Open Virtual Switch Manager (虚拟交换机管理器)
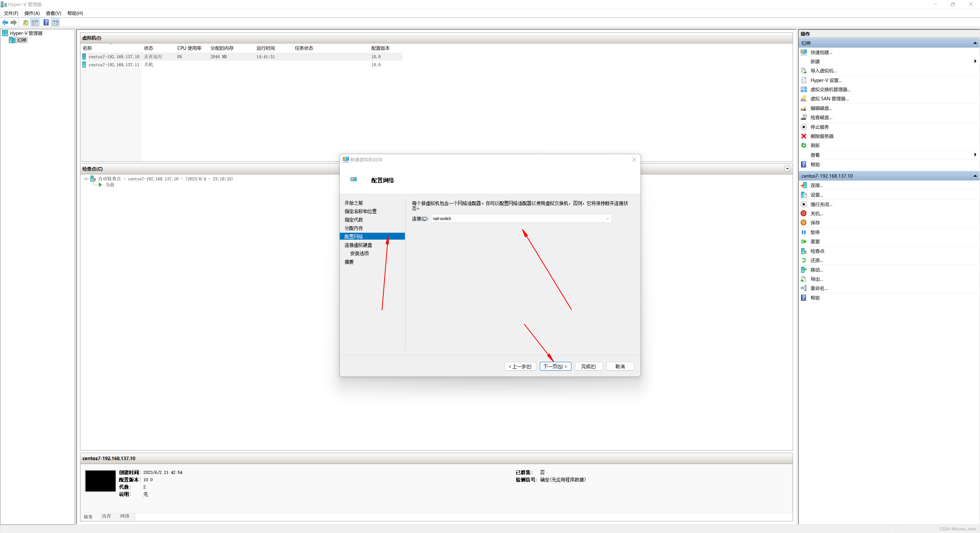 (830, 89)
